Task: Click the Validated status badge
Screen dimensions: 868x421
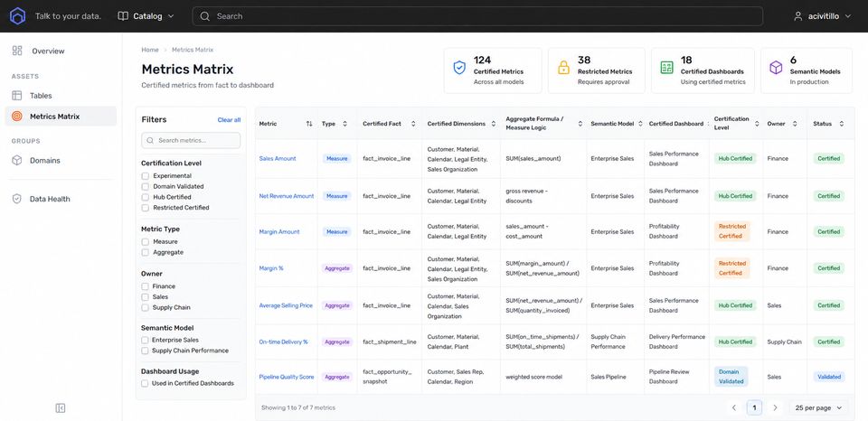Action: tap(829, 377)
